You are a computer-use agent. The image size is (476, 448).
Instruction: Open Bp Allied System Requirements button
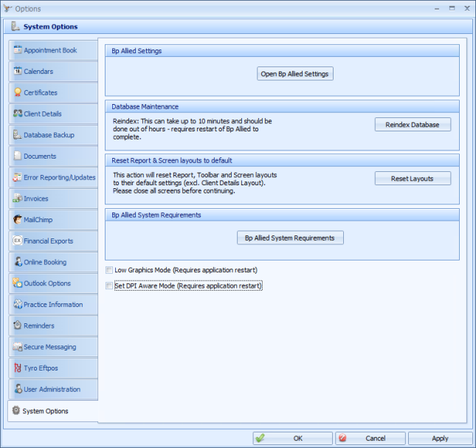[x=290, y=238]
